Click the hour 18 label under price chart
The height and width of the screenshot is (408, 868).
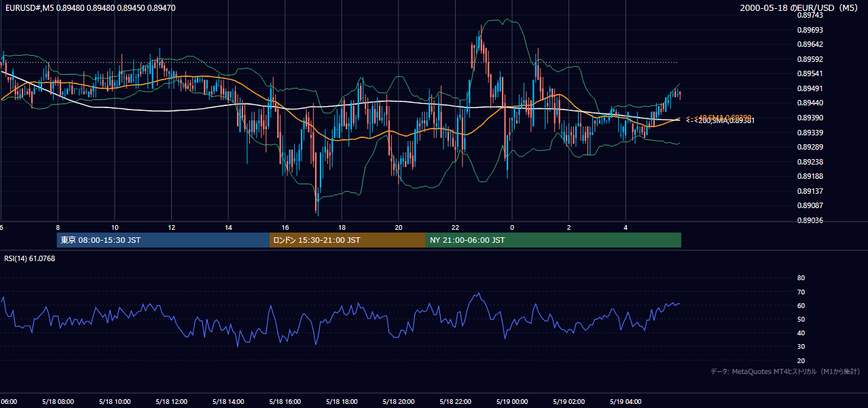pos(342,227)
